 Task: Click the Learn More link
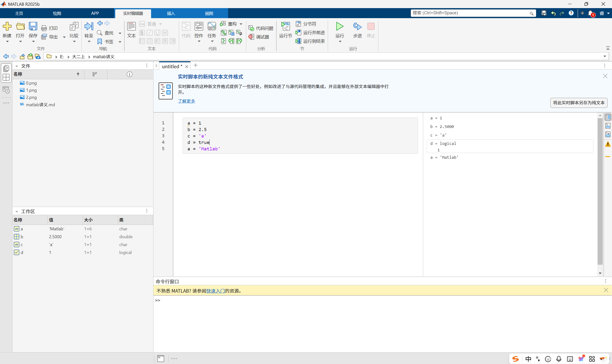[186, 101]
